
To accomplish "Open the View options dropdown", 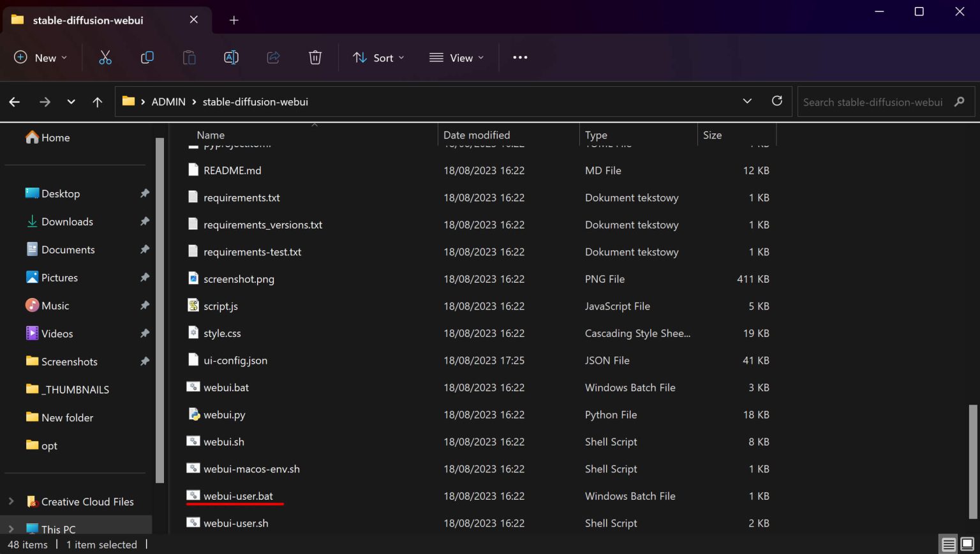I will (x=456, y=57).
